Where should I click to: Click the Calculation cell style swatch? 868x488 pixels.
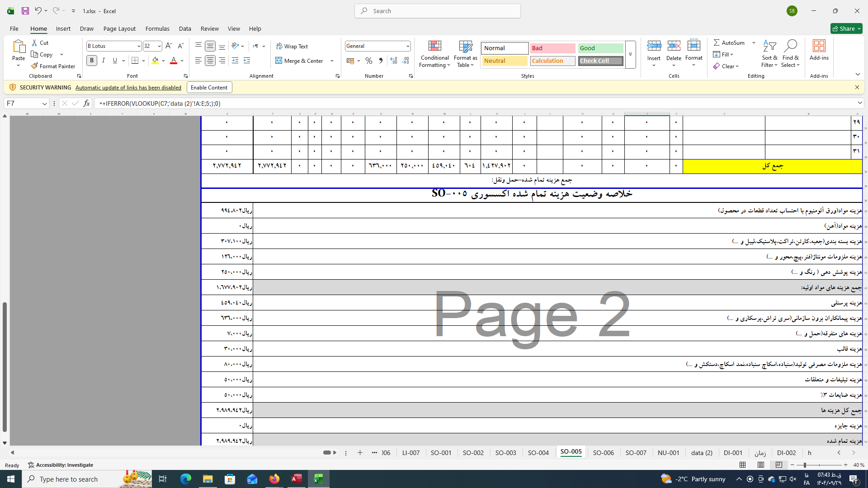click(552, 61)
